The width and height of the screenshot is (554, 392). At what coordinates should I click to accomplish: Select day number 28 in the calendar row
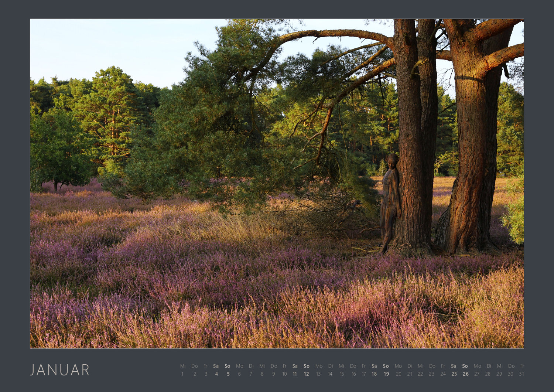click(488, 374)
